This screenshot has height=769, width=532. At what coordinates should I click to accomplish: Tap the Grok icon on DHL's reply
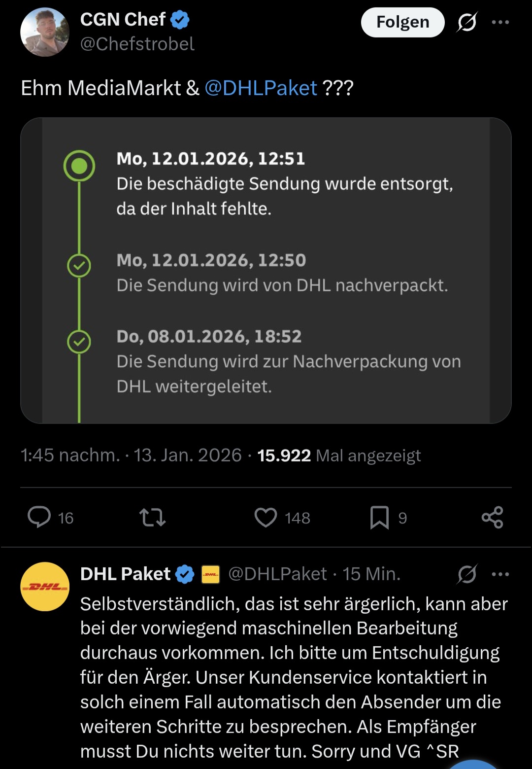[x=467, y=574]
